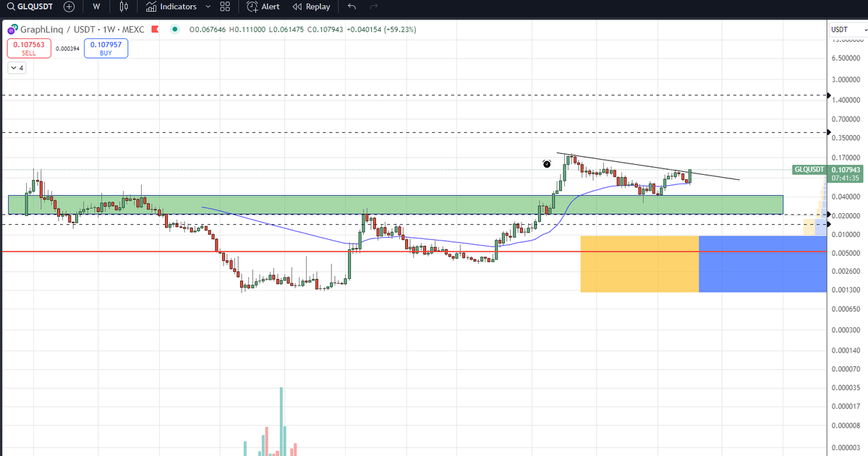868x456 pixels.
Task: Select the green rectangle support zone
Action: click(396, 204)
